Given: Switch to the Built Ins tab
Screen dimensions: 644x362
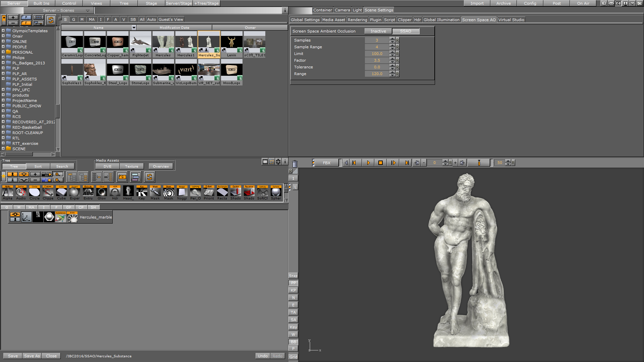Looking at the screenshot, I should pos(41,3).
